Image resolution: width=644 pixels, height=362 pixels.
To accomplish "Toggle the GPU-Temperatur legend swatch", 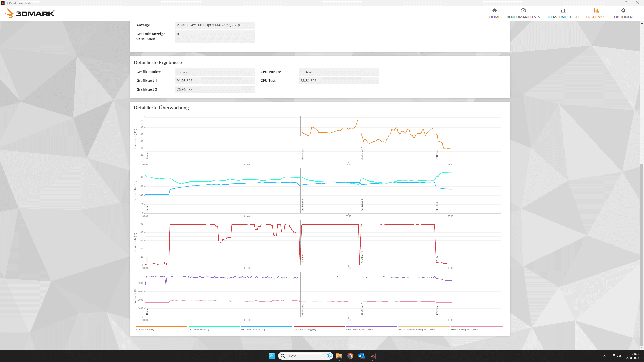I will pos(266,326).
